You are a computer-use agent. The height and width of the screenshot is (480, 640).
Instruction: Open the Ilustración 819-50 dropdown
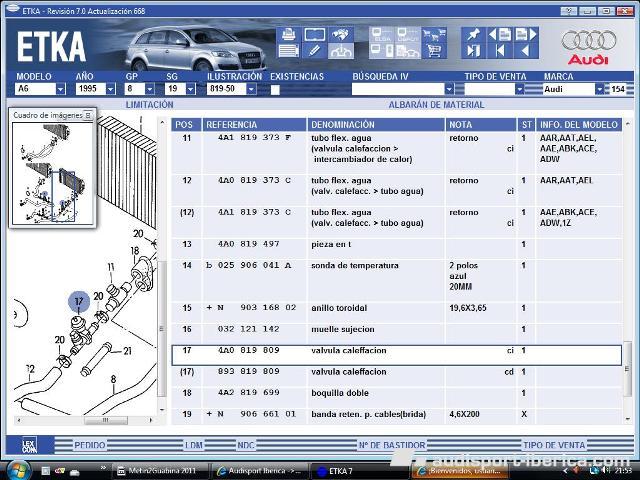(x=251, y=89)
